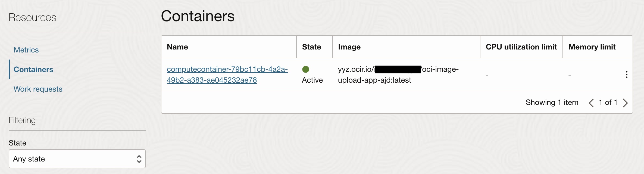Click the Name column header
644x174 pixels.
click(177, 47)
